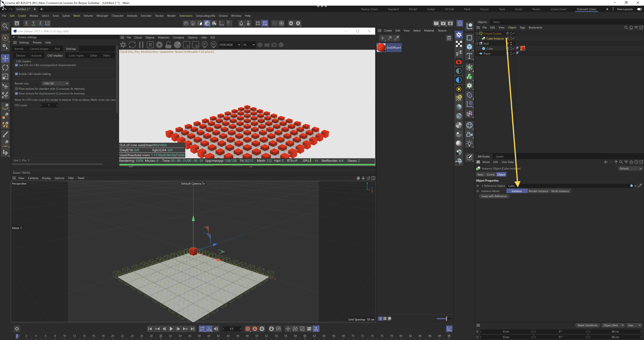Select the Rotate tool in left toolbar
The height and width of the screenshot is (340, 644).
coord(5,68)
